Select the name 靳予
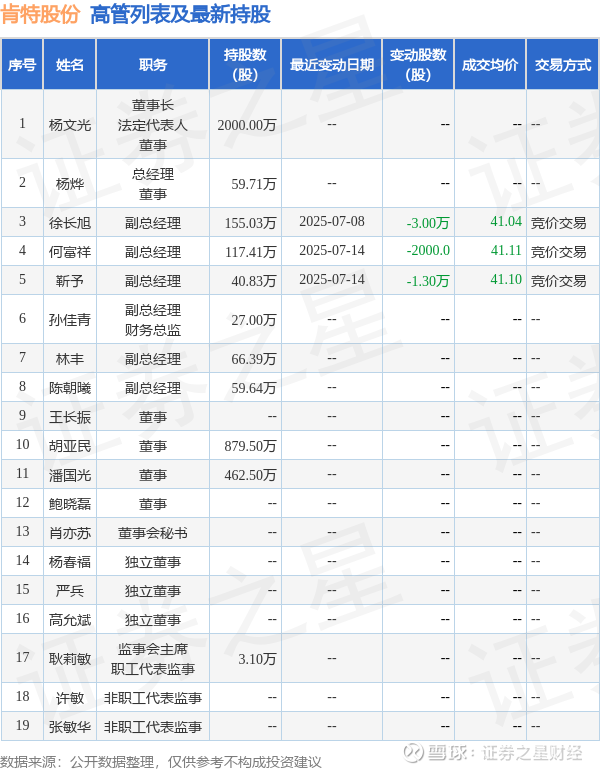The image size is (600, 771). [x=70, y=281]
